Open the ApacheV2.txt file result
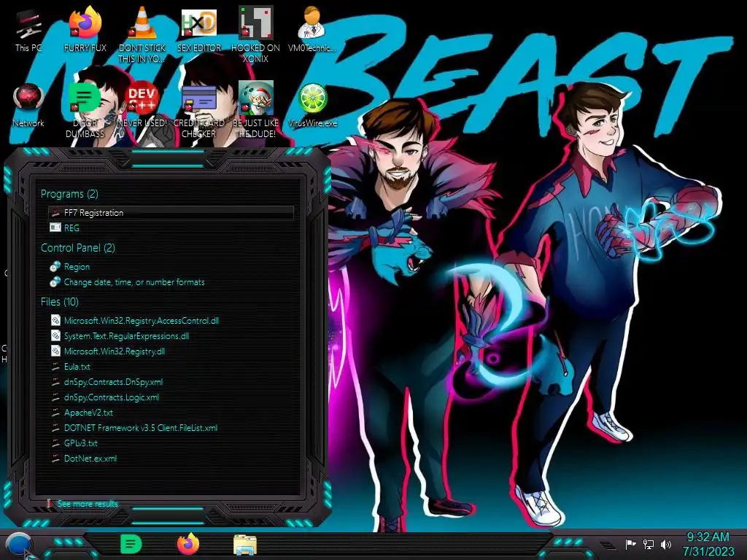Screen dimensions: 747x560 tap(171, 413)
